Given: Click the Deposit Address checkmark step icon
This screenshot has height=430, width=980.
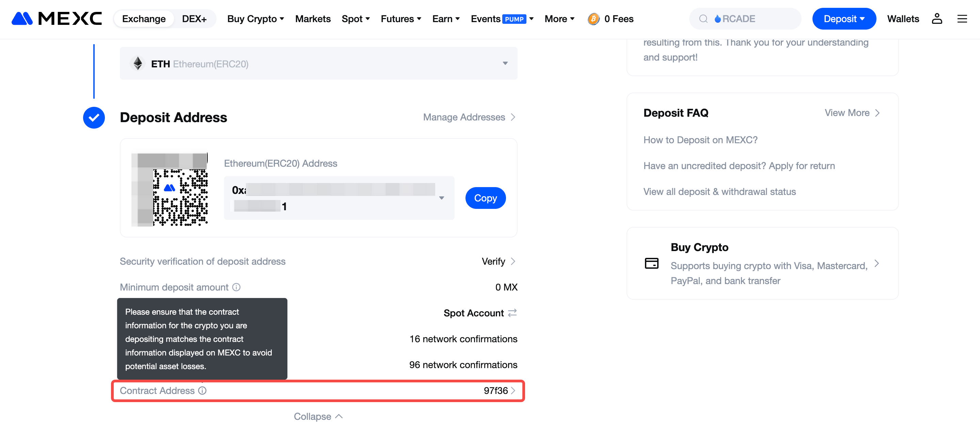Looking at the screenshot, I should tap(94, 117).
